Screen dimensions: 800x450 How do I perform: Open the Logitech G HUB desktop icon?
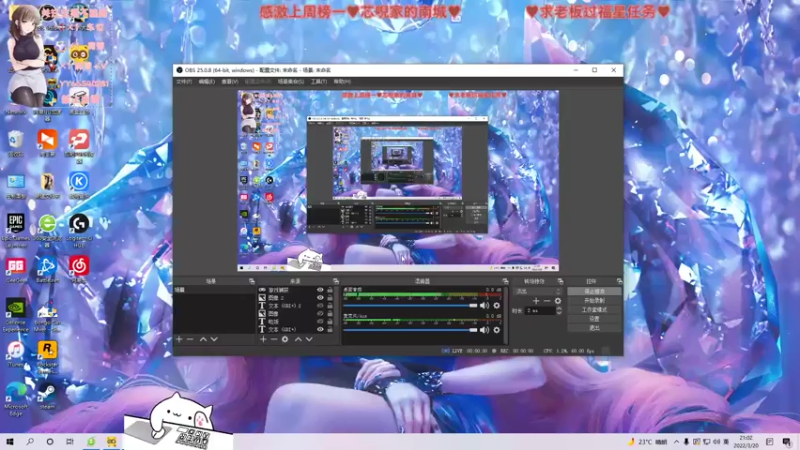coord(79,229)
